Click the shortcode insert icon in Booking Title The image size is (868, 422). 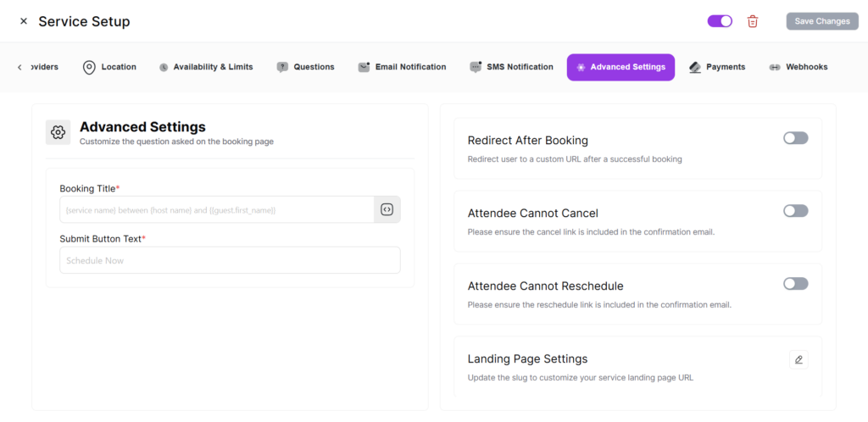(387, 209)
